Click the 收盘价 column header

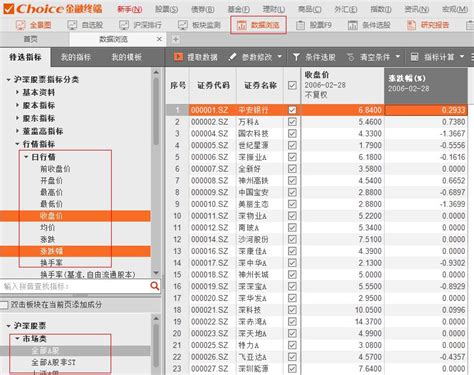pyautogui.click(x=342, y=86)
